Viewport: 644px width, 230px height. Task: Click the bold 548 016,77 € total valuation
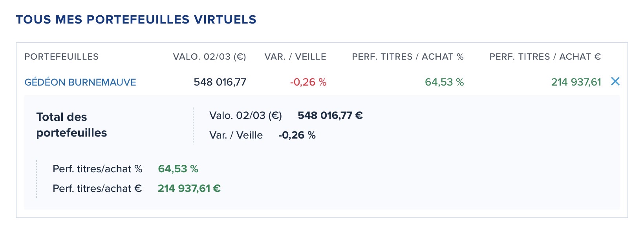(330, 116)
